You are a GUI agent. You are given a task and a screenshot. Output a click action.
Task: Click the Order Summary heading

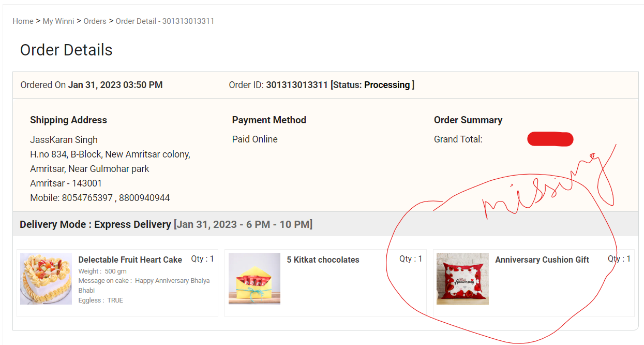click(x=468, y=120)
